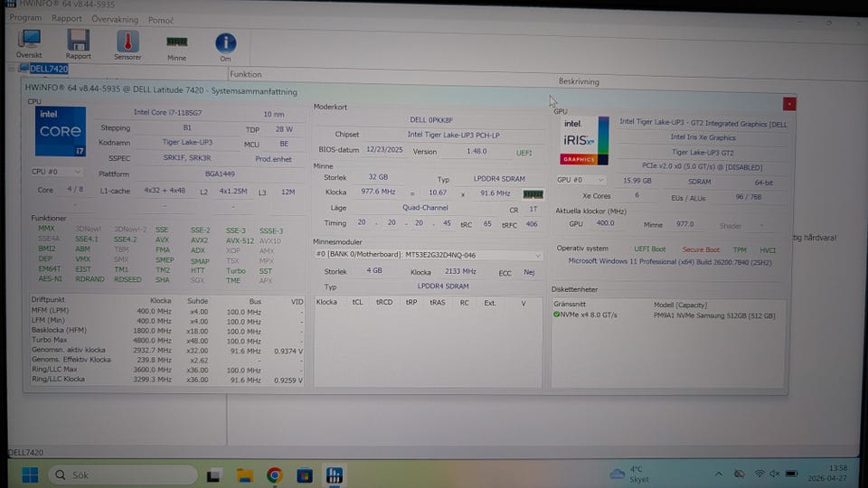Image resolution: width=868 pixels, height=488 pixels.
Task: Open the Översikt toolbar icon
Action: click(x=29, y=43)
